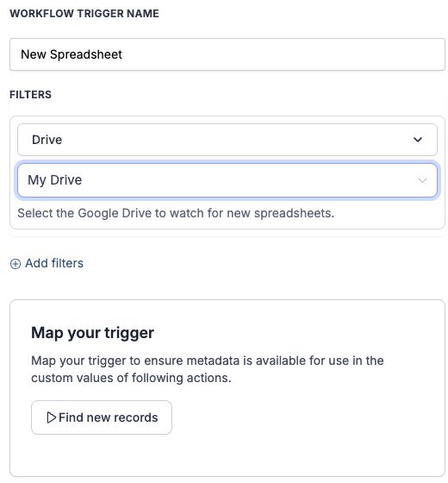
Task: Click the plus circle icon beside Add filters
Action: [x=16, y=264]
